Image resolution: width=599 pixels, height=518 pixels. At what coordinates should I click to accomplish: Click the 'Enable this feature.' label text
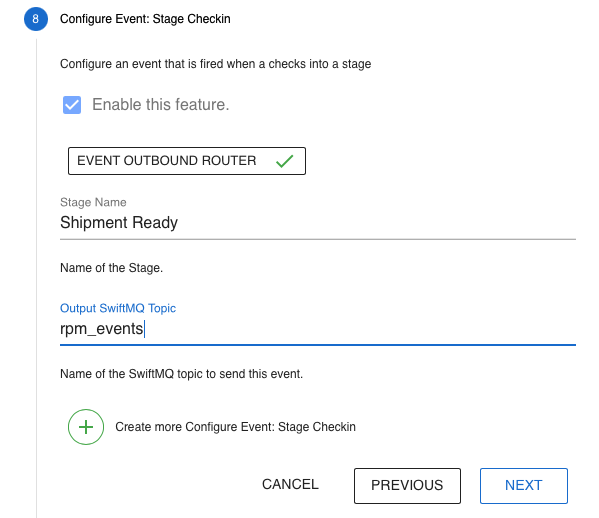pos(160,105)
